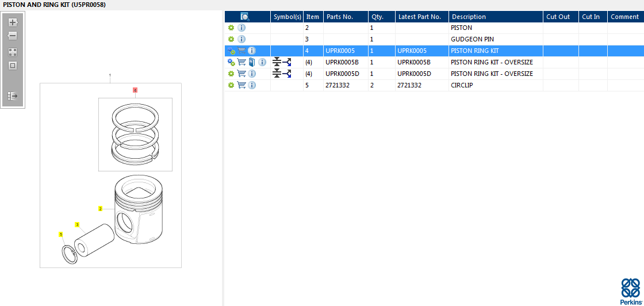Click the Cut In column header

[x=593, y=17]
